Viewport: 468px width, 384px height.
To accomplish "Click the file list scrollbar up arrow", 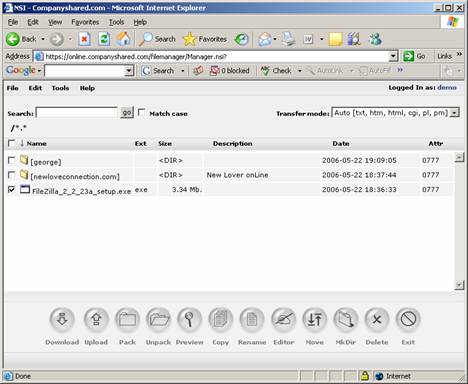I will (459, 157).
